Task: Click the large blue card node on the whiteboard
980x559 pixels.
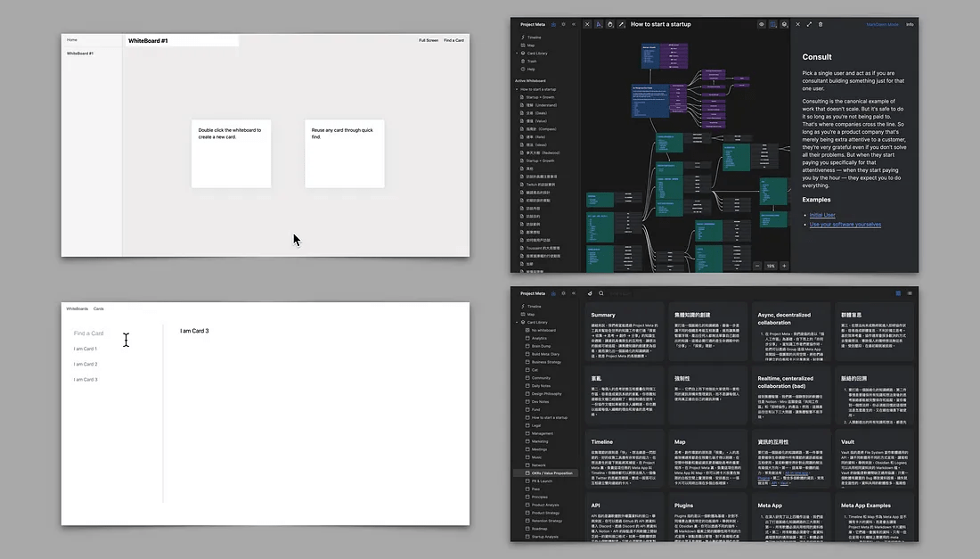Action: [x=650, y=101]
